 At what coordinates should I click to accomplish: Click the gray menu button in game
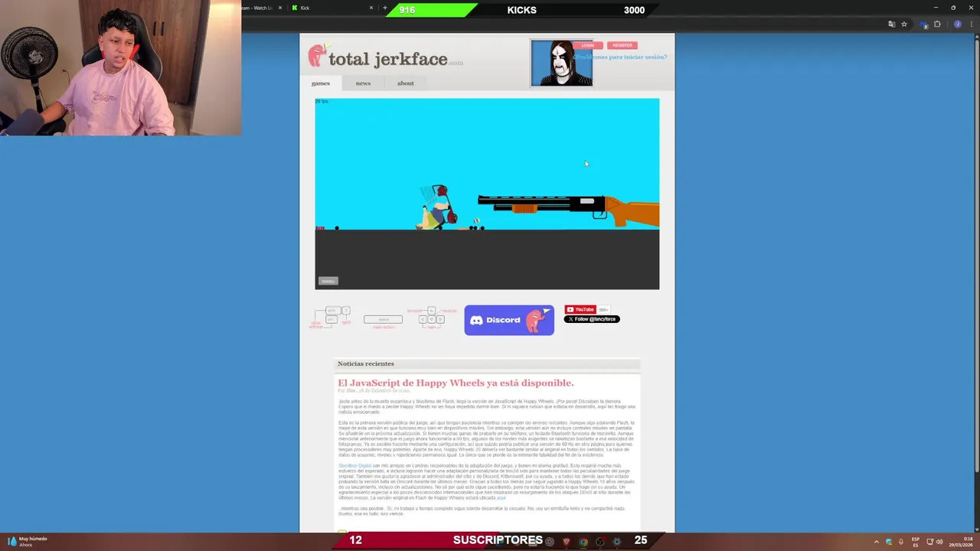[x=328, y=281]
